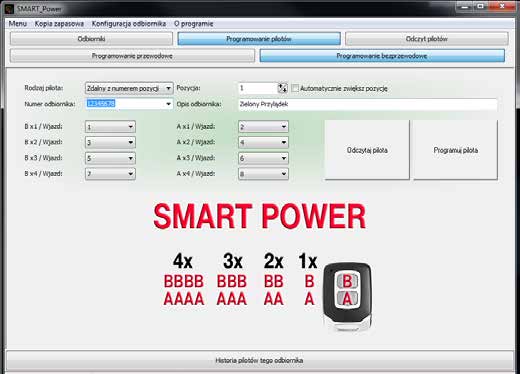This screenshot has width=520, height=374.
Task: Click the SMART POWER logo text
Action: pos(259,217)
